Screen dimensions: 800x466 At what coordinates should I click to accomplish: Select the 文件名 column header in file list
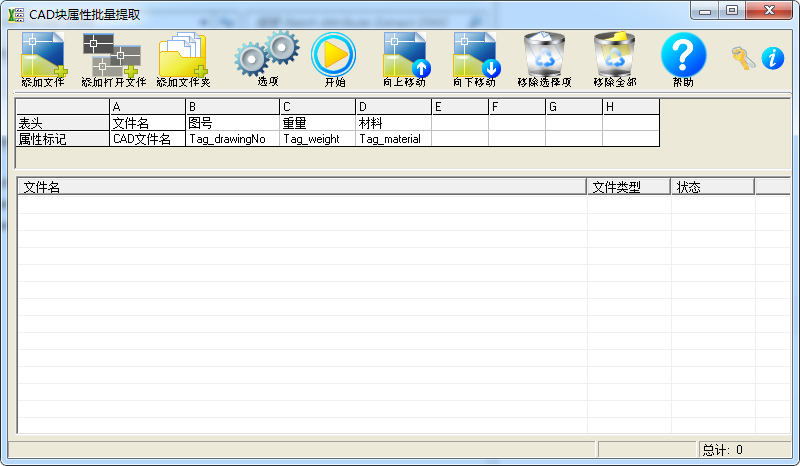point(300,187)
